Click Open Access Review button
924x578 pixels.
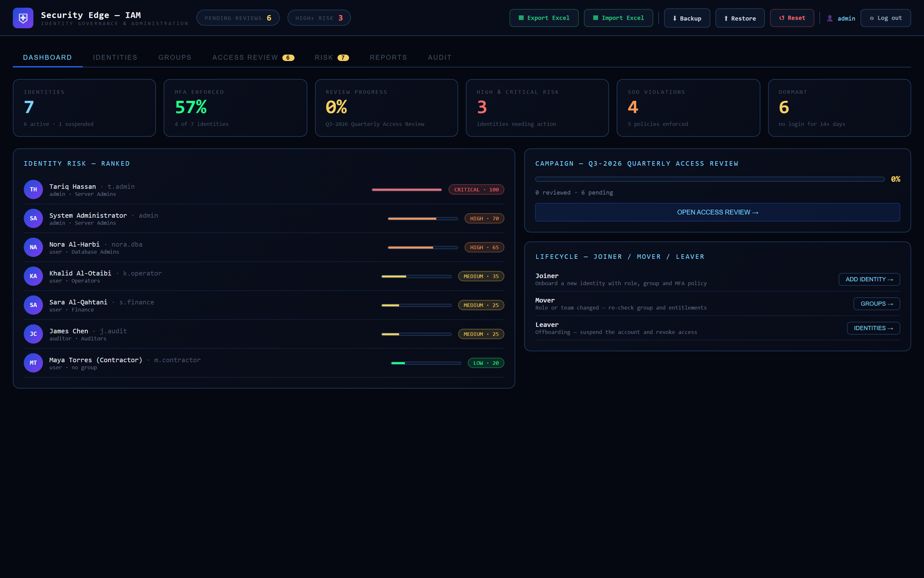pos(717,212)
